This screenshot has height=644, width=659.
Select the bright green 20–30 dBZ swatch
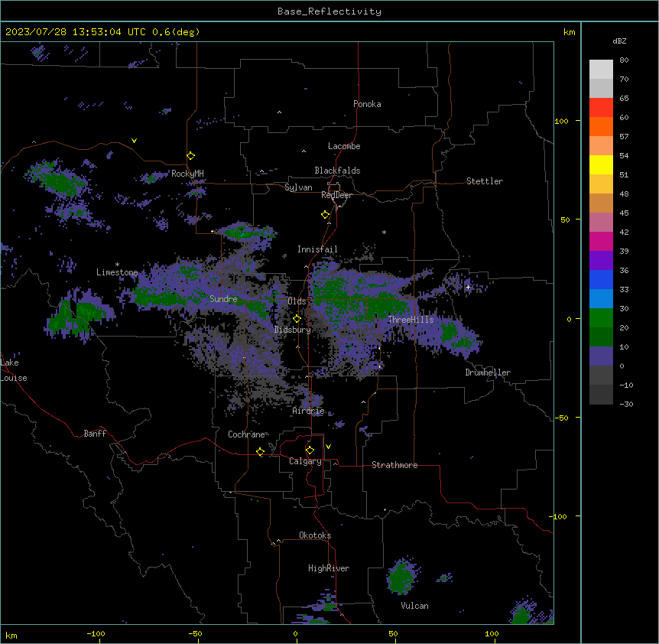601,318
